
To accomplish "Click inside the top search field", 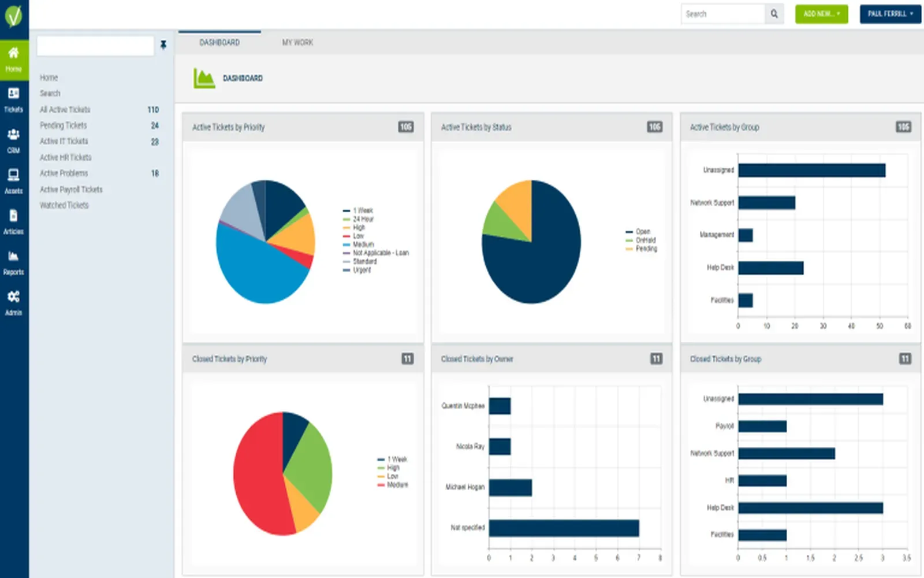I will (x=719, y=14).
